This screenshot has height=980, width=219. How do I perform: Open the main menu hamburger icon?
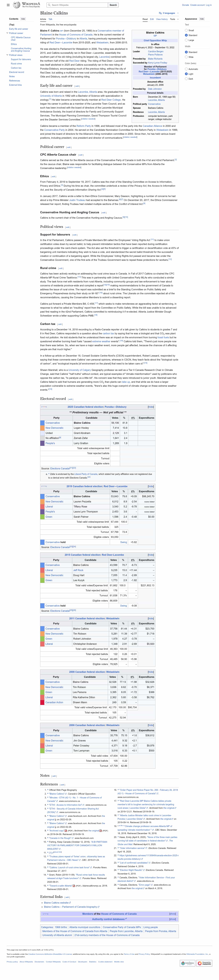(x=8, y=5)
